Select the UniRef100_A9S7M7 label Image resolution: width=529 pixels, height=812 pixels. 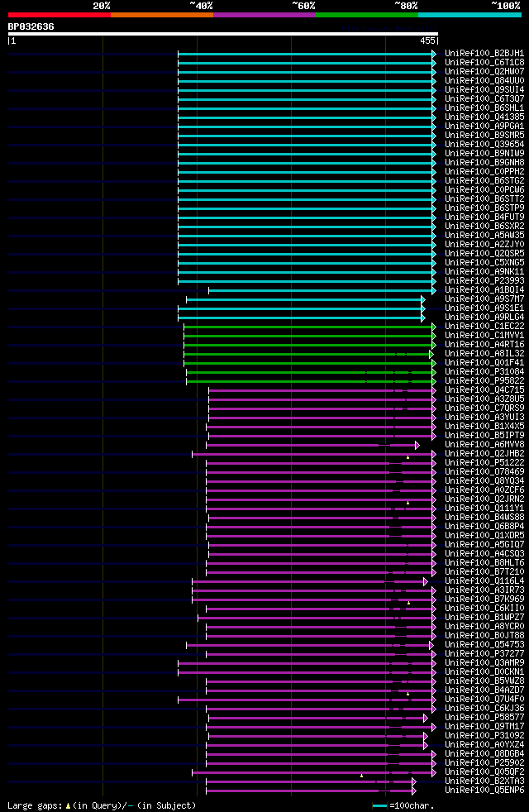tap(484, 299)
